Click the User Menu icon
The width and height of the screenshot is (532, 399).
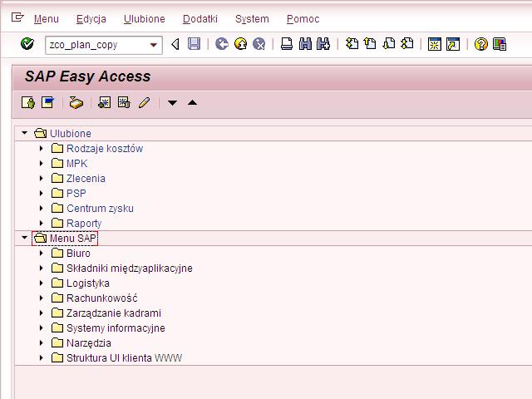28,102
